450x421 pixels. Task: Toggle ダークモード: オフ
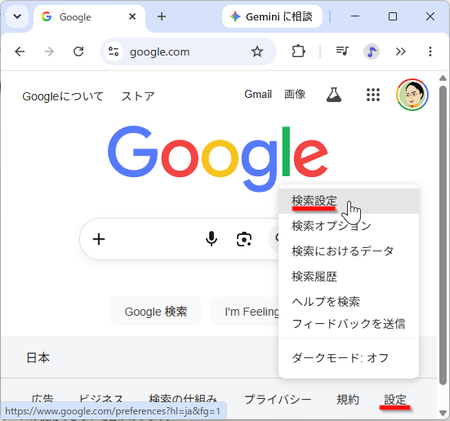pyautogui.click(x=349, y=358)
